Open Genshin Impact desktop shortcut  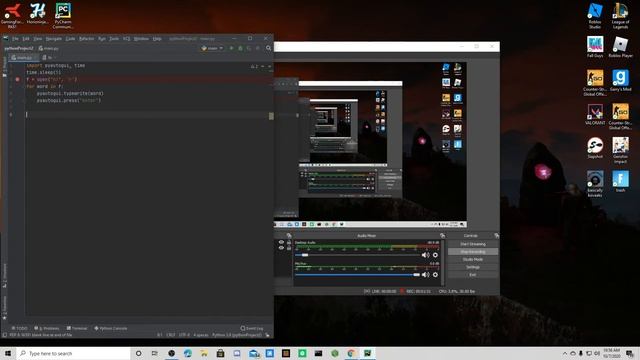click(620, 150)
